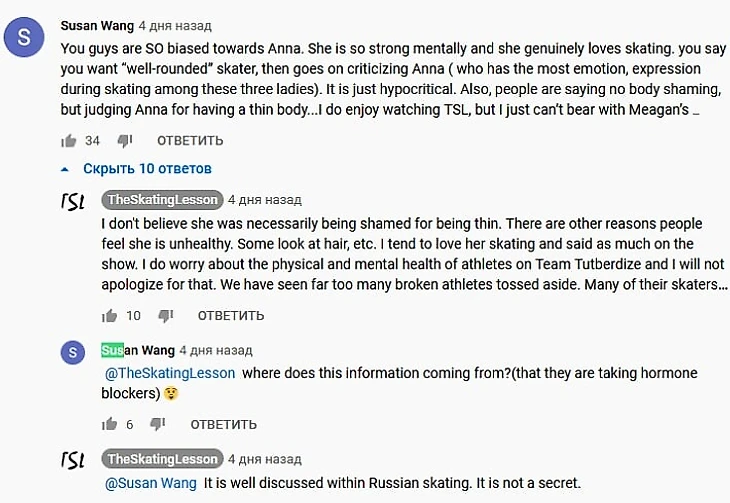The height and width of the screenshot is (503, 730).
Task: Click ОТВЕТИТЬ under Susan's hormone blockers reply
Action: point(223,424)
